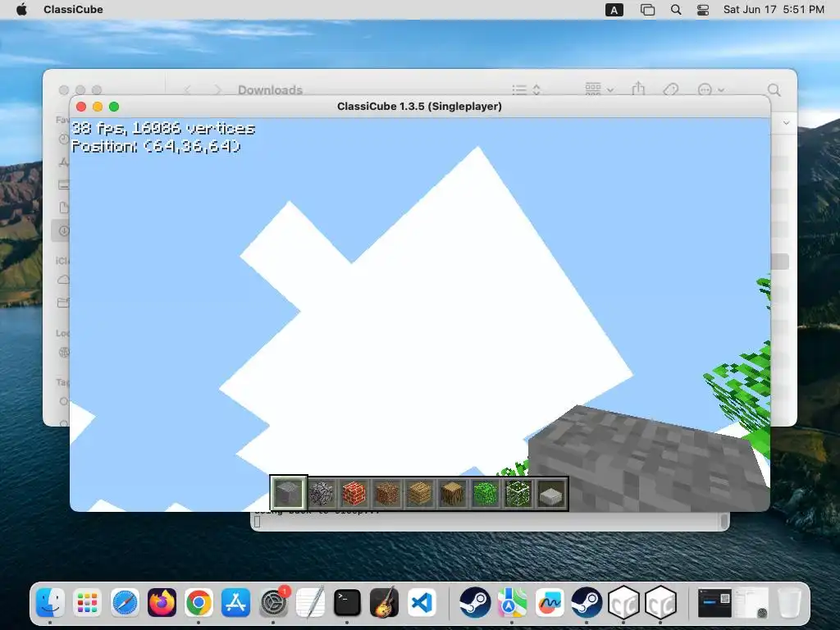Click the Finder window search icon

[774, 89]
